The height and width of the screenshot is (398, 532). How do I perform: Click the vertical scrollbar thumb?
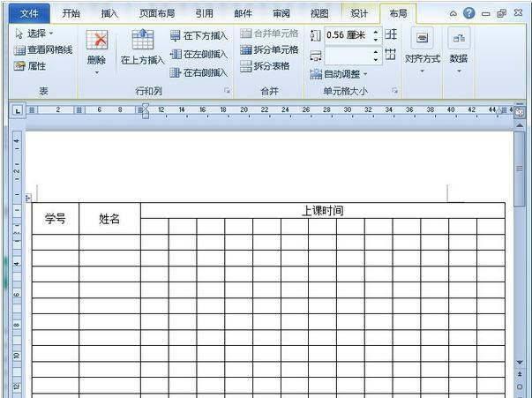520,169
